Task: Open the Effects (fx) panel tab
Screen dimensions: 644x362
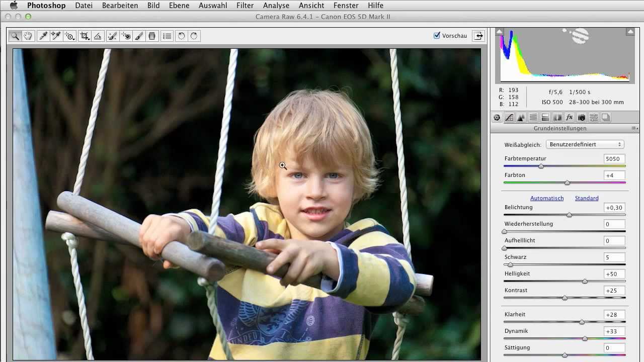Action: pyautogui.click(x=570, y=117)
